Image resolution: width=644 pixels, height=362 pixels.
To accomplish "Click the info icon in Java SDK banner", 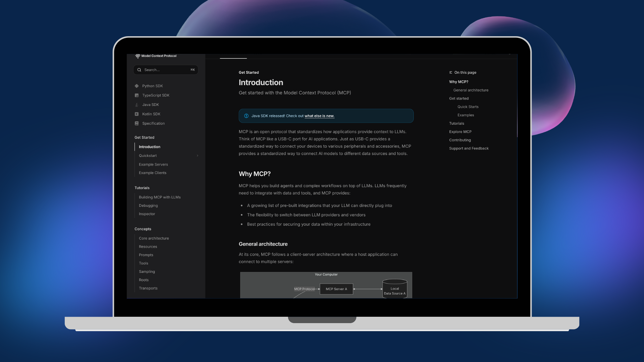I will coord(246,116).
